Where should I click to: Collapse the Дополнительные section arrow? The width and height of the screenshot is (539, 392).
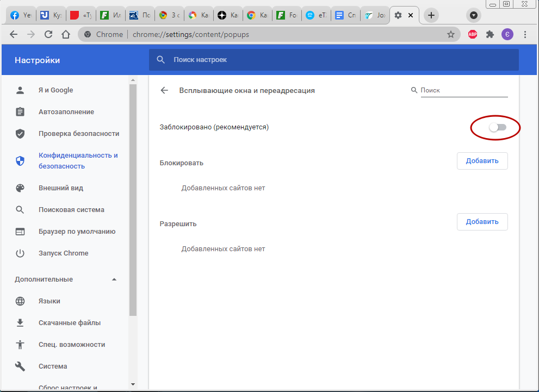pyautogui.click(x=114, y=279)
